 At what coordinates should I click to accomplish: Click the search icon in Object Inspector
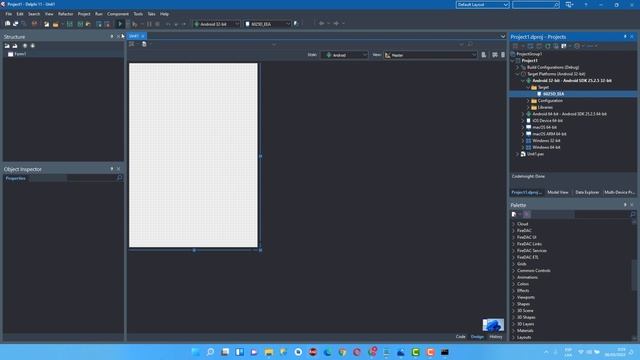point(120,178)
